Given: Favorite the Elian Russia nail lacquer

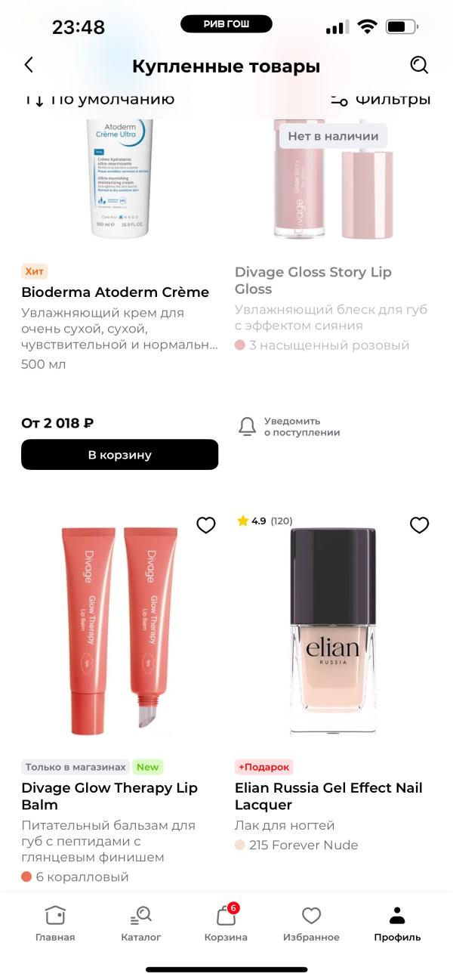Looking at the screenshot, I should (419, 525).
